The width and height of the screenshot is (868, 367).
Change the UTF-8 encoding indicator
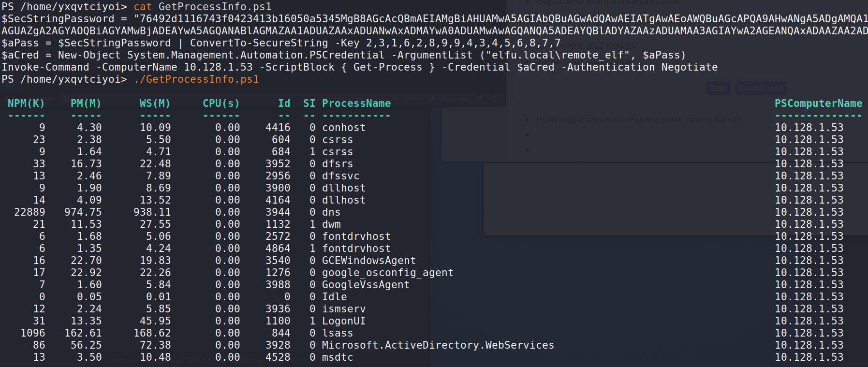(412, 99)
